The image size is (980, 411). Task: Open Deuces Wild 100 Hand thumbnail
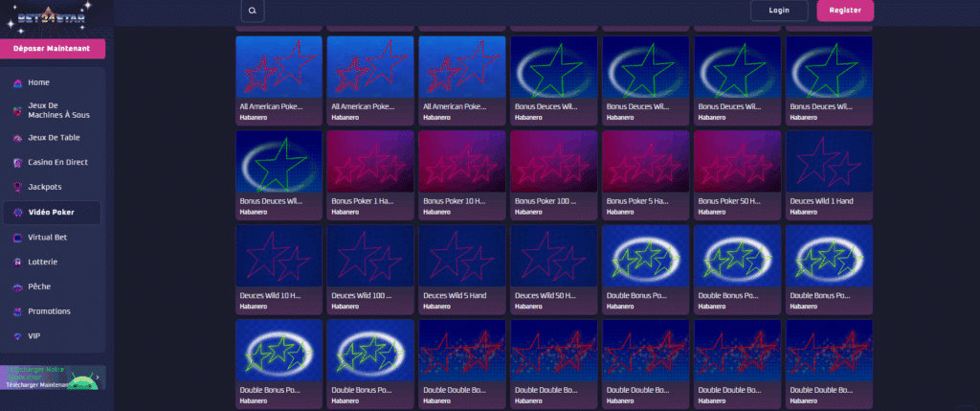coord(370,256)
